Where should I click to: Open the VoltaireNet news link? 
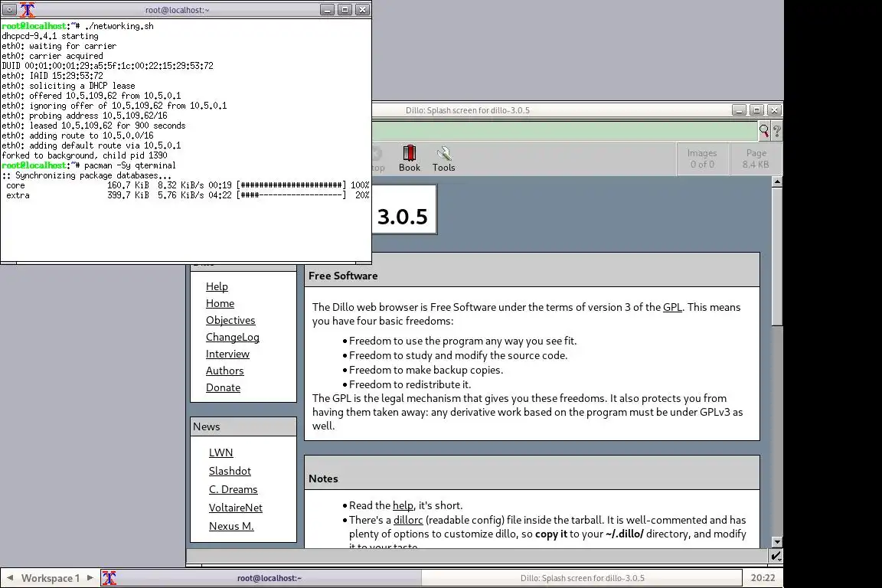click(x=235, y=508)
